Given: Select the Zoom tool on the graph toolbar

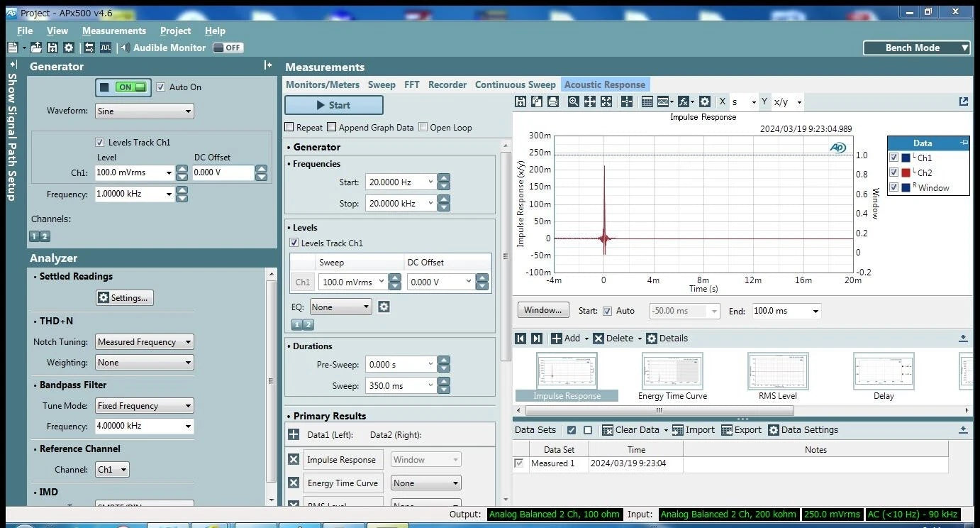Looking at the screenshot, I should [573, 101].
